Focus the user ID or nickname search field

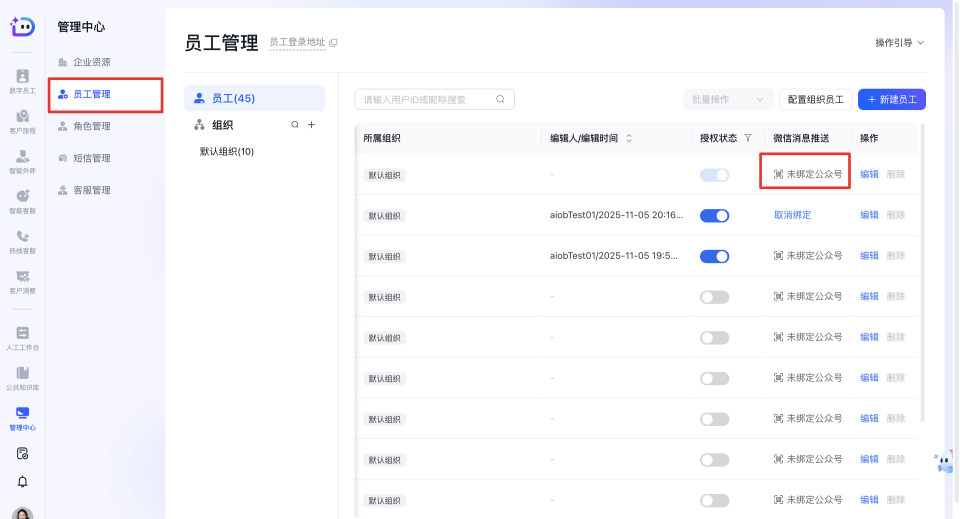pos(425,99)
